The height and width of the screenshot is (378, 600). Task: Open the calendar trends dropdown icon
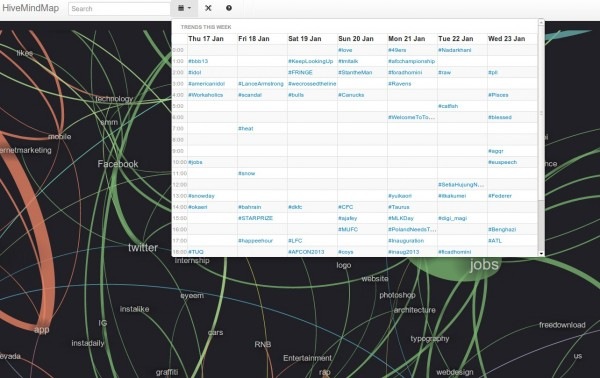(184, 8)
